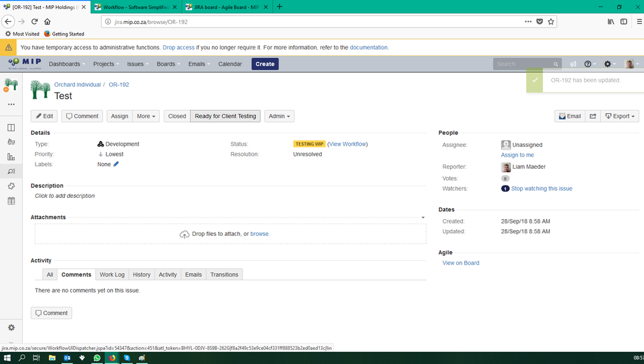Open WhatsApp from taskbar
Screen dimensions: 644x364
[x=97, y=358]
